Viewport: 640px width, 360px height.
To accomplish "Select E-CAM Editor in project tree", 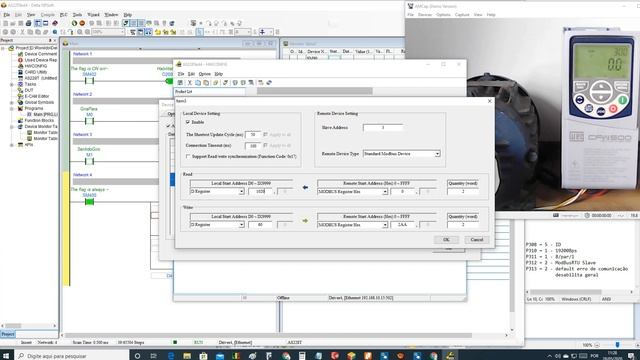I will pyautogui.click(x=37, y=96).
